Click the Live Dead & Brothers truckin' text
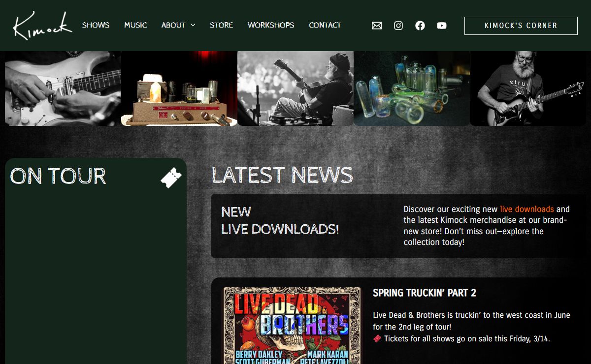This screenshot has height=364, width=591. coord(471,321)
